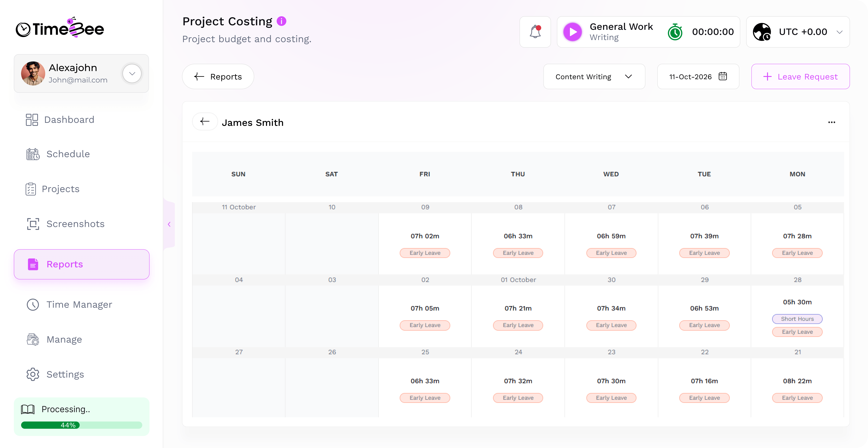Expand the Alexajohn account chevron
This screenshot has height=448, width=868.
point(132,73)
